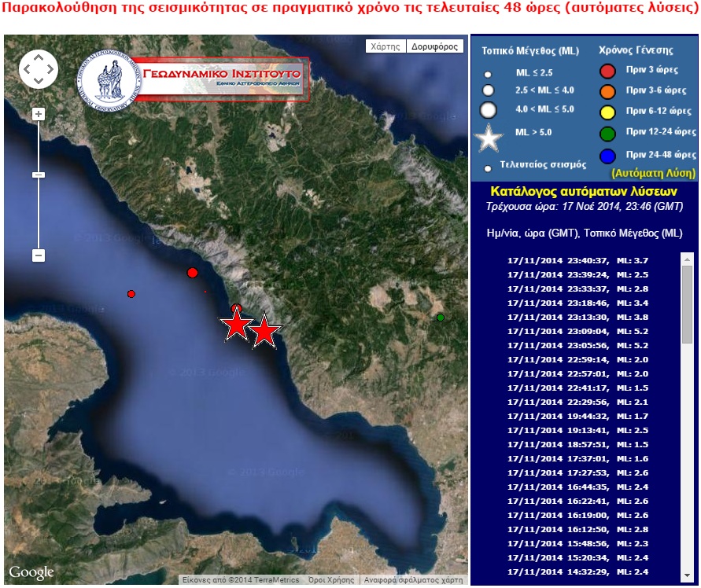Screen dimensions: 701x588
Task: Select event 23:13:30, ML: 3.8
Action: click(x=577, y=318)
